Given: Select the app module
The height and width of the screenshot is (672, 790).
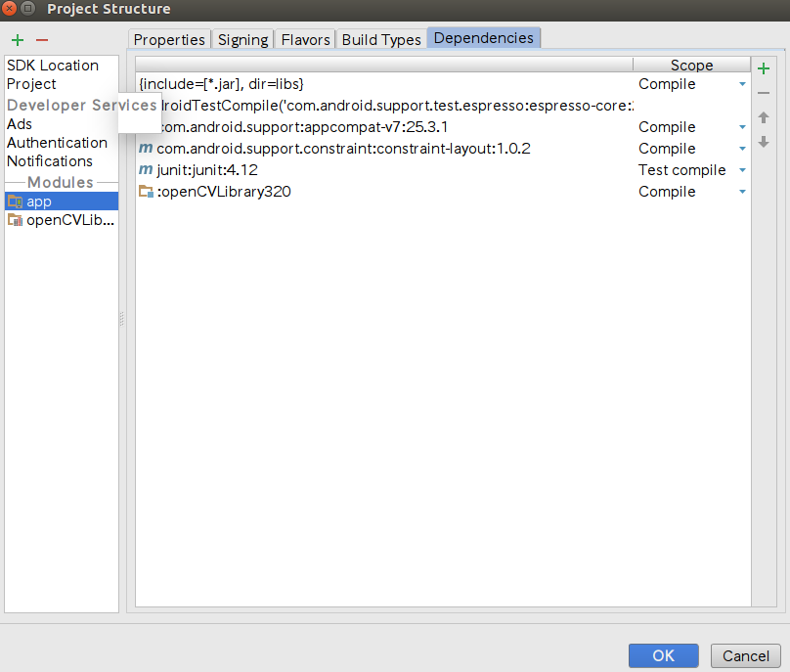Looking at the screenshot, I should pyautogui.click(x=62, y=202).
